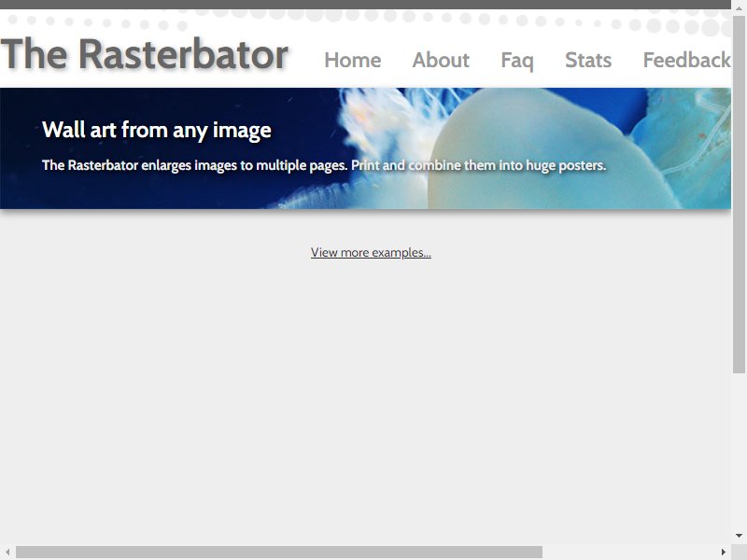
Task: Click the horizontal scrollbar right arrow
Action: click(x=723, y=552)
